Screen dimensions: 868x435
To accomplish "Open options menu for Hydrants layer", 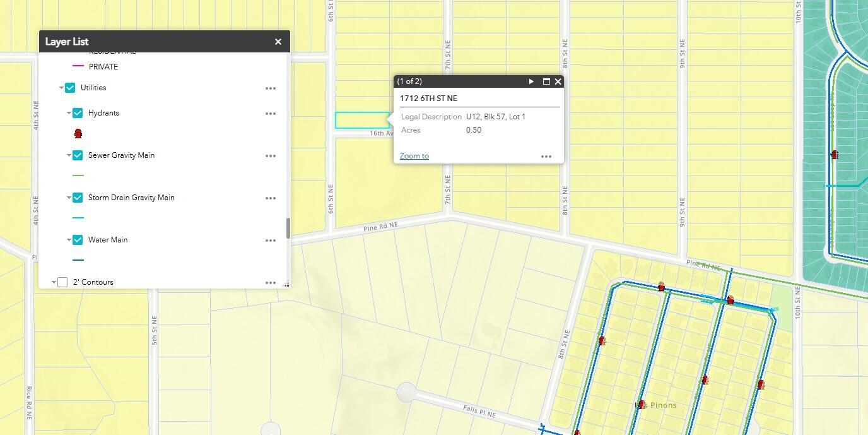I will tap(271, 114).
